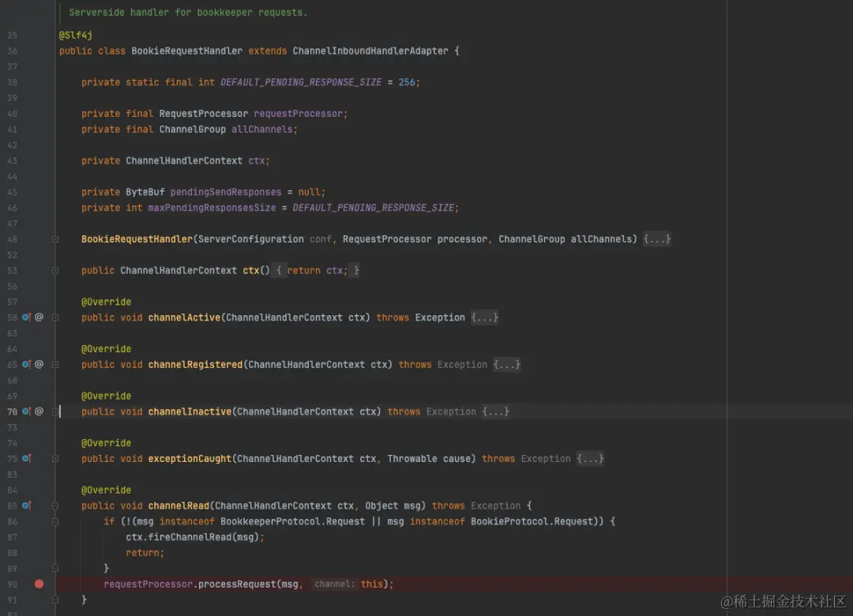Click the allChannels field name on line 41
The image size is (853, 616).
point(262,129)
